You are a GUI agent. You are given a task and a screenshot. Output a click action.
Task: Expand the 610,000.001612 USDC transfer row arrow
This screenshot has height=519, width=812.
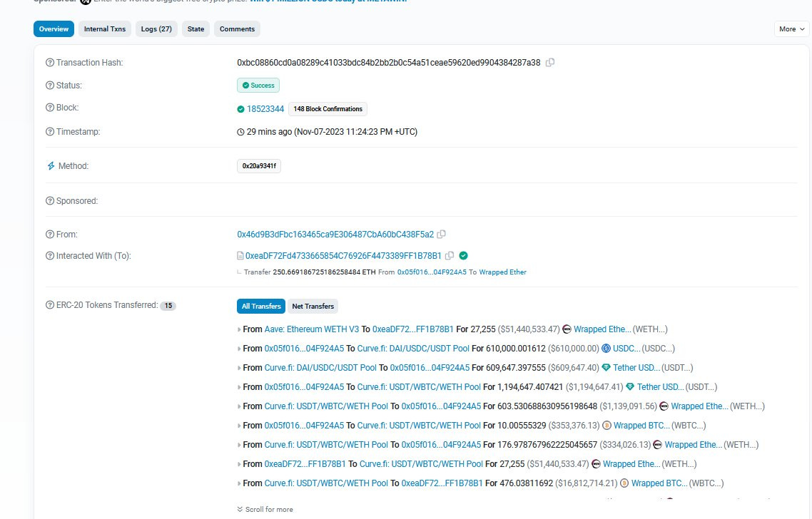(239, 349)
